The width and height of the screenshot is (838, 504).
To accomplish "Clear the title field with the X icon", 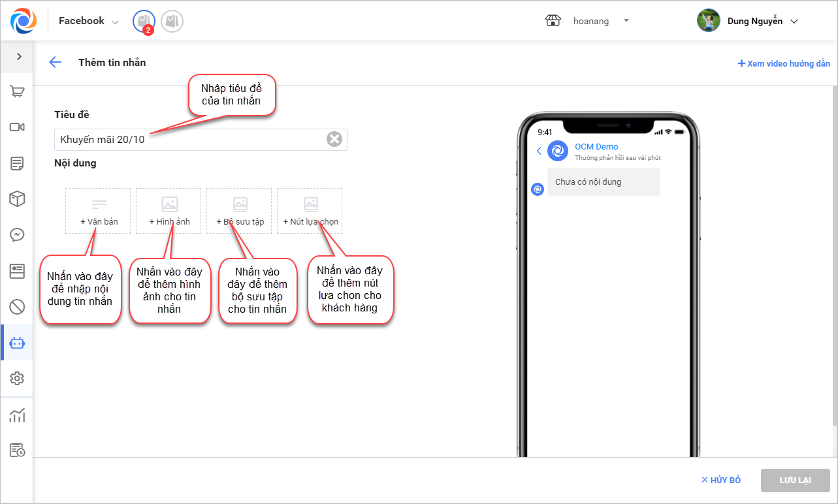I will [x=334, y=139].
